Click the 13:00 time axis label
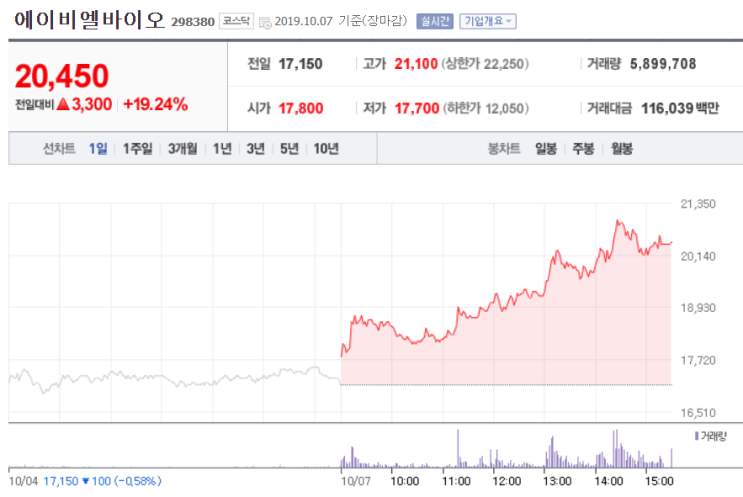Screen dimensions: 743x497 (x=557, y=481)
